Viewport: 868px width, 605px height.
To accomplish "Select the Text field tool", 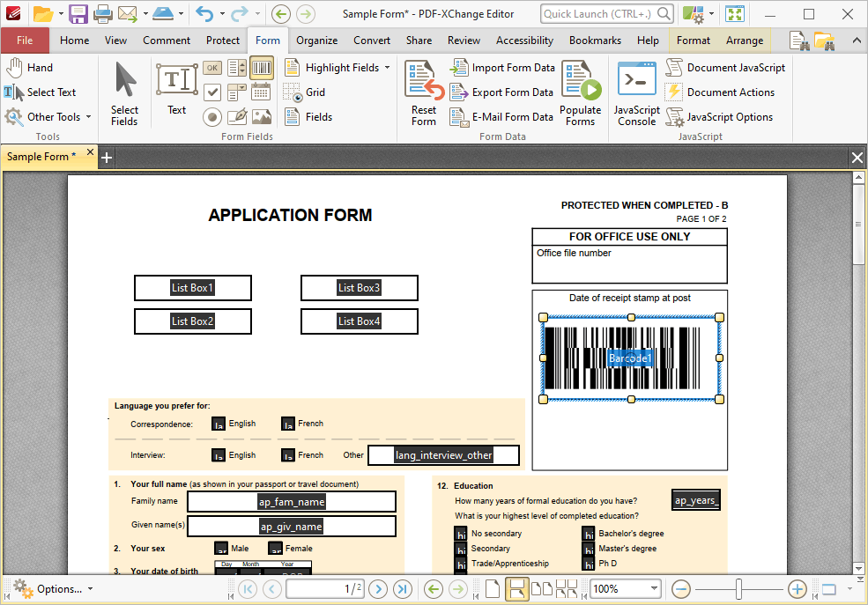I will (x=177, y=90).
